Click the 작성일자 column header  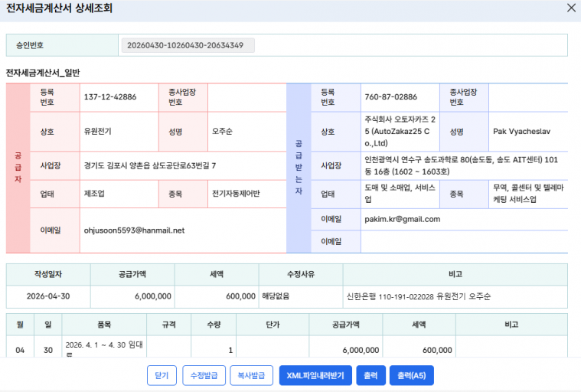pos(48,274)
